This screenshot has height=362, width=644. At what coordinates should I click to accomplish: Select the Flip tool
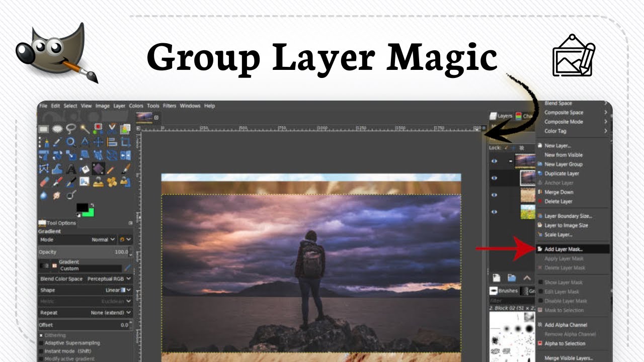pos(125,155)
